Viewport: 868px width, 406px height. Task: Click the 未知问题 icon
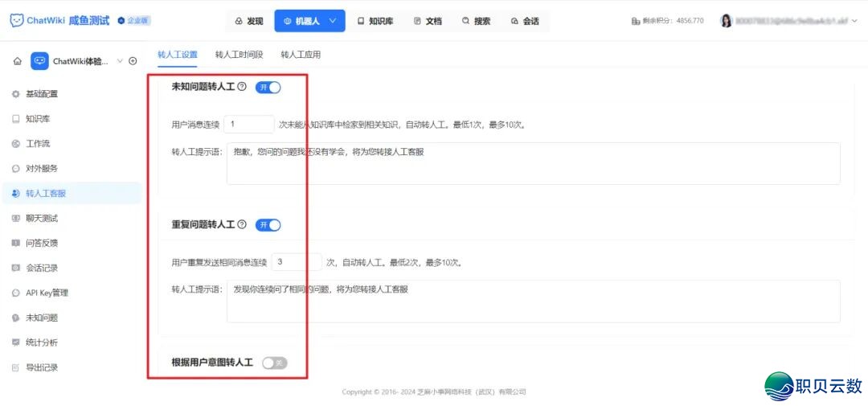16,318
